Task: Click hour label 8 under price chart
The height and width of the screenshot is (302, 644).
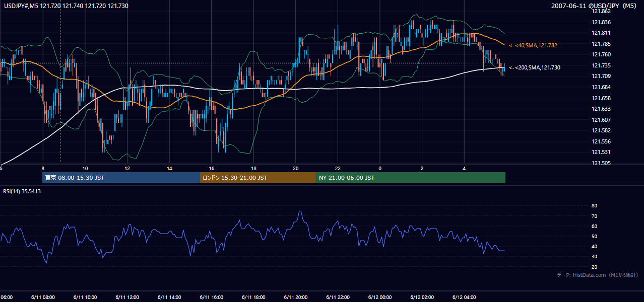Action: tap(43, 168)
